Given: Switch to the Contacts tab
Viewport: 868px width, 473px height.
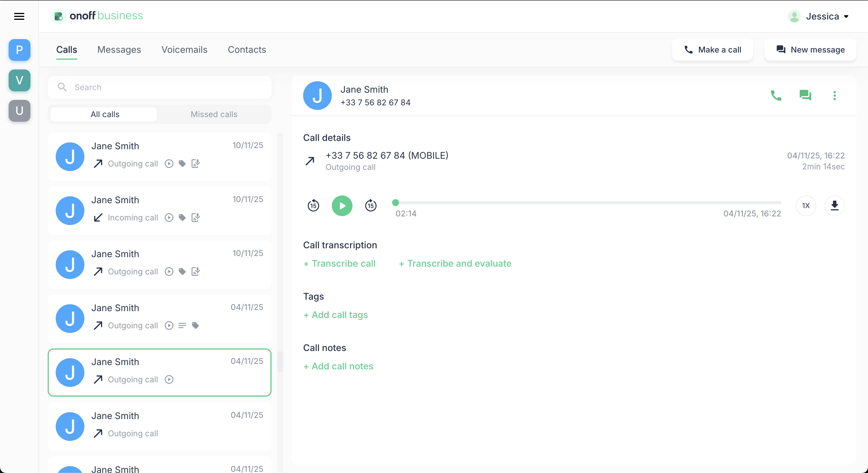Looking at the screenshot, I should click(x=247, y=50).
